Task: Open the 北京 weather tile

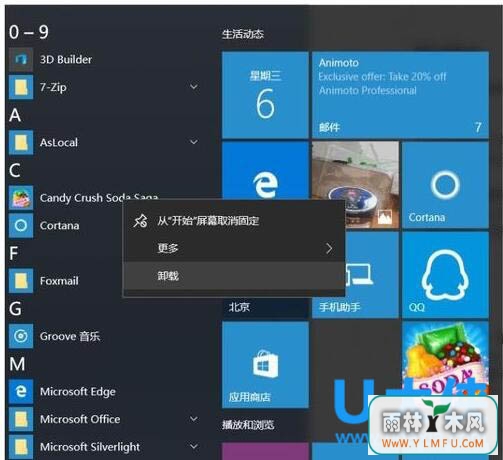Action: coord(265,307)
